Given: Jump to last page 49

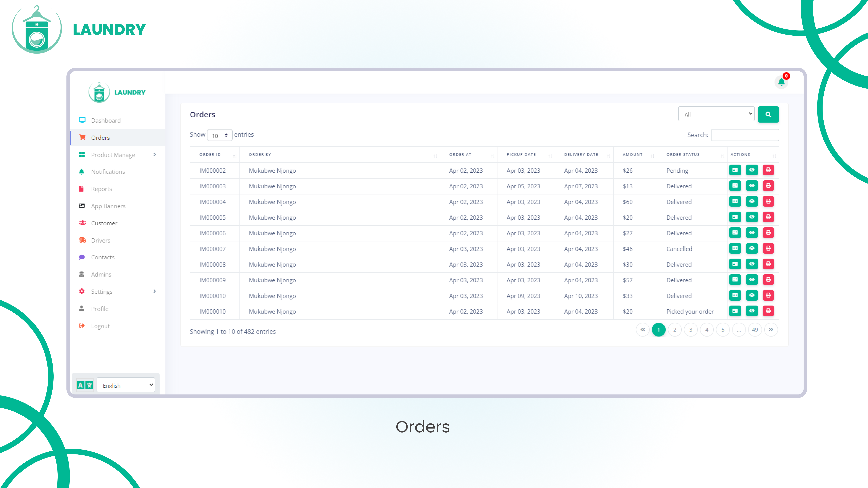Looking at the screenshot, I should tap(755, 330).
